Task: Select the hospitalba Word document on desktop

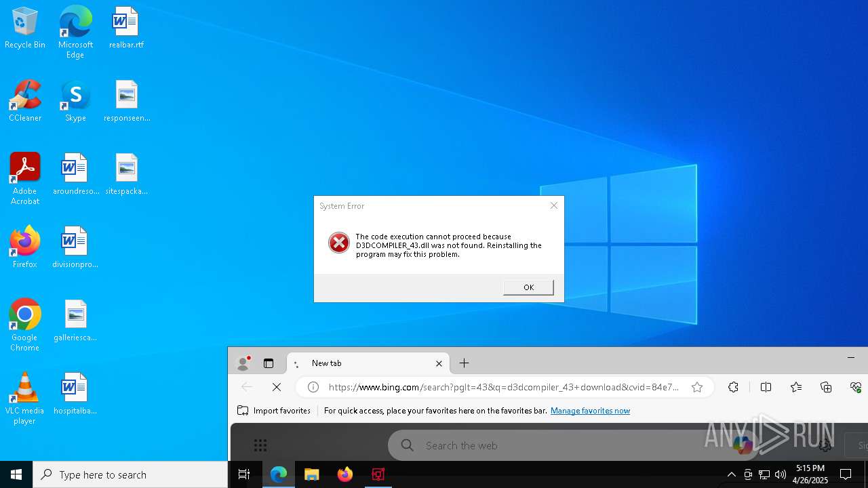Action: tap(75, 394)
